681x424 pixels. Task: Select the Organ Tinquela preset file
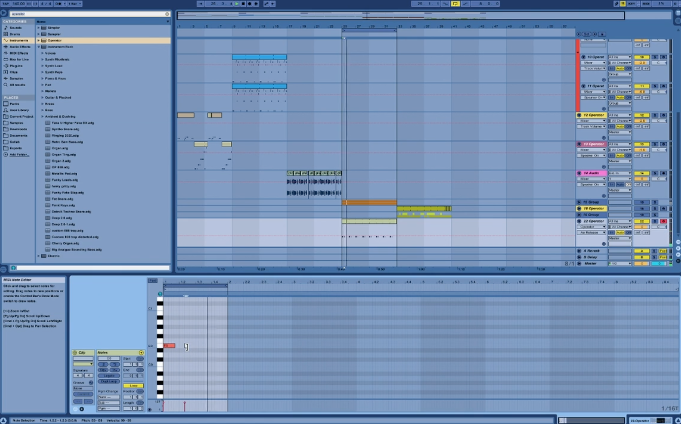63,155
